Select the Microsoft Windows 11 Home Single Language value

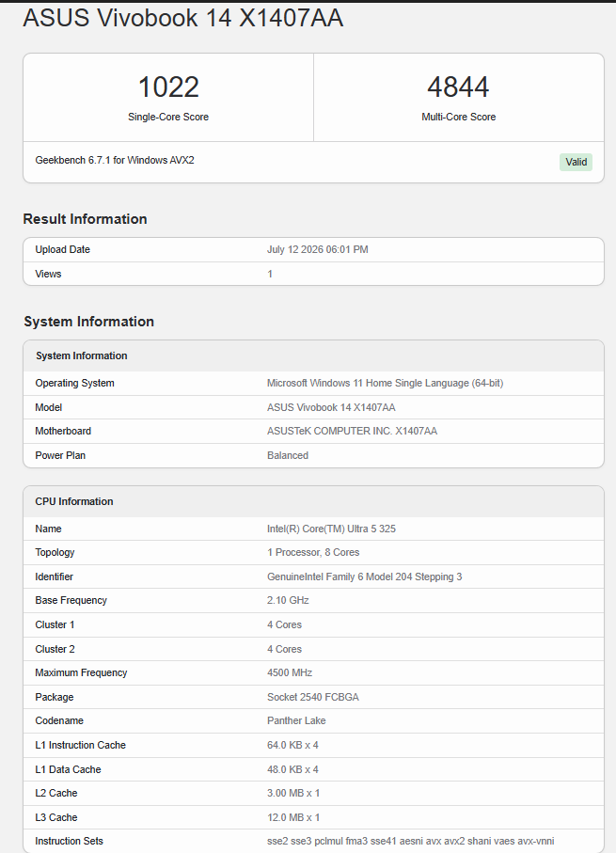(386, 383)
